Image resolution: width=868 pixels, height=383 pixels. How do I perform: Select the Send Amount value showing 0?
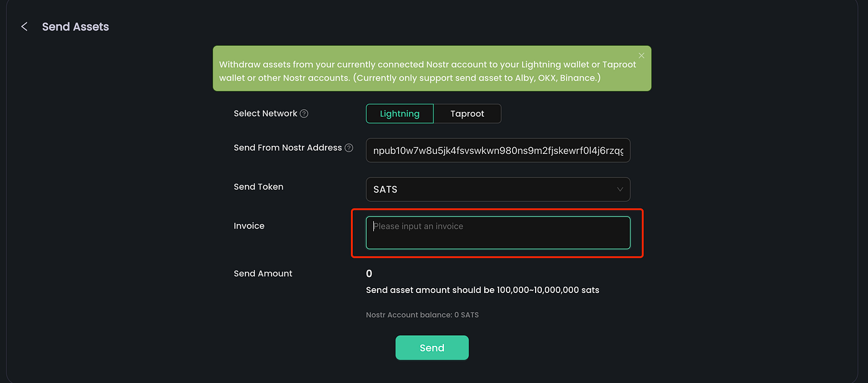[369, 273]
